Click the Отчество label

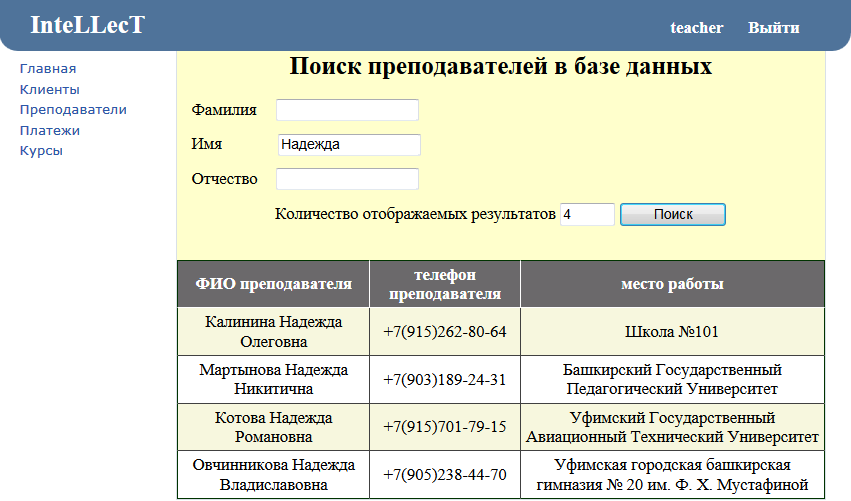click(224, 179)
